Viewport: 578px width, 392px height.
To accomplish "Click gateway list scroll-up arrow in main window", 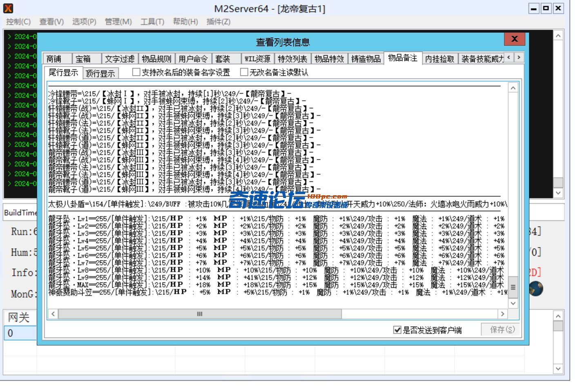I will 558,316.
